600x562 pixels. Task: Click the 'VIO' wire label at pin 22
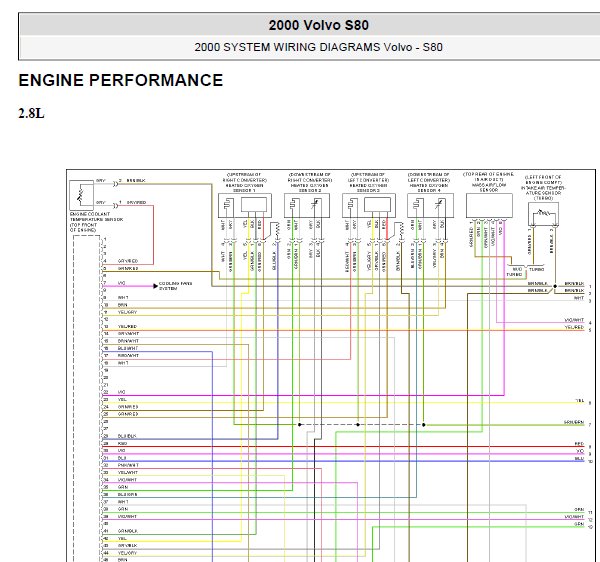121,392
